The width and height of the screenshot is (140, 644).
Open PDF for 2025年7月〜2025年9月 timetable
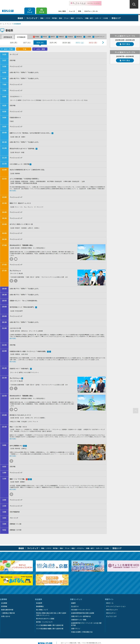click(x=125, y=61)
